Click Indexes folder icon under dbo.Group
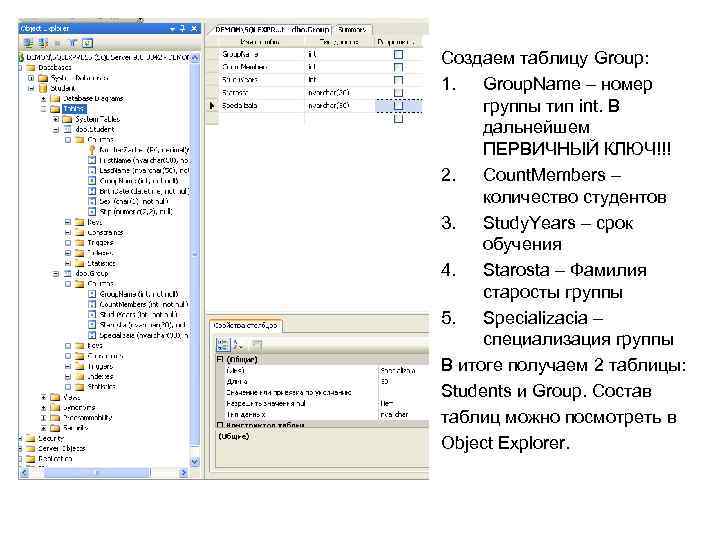This screenshot has height=540, width=720. pos(80,377)
